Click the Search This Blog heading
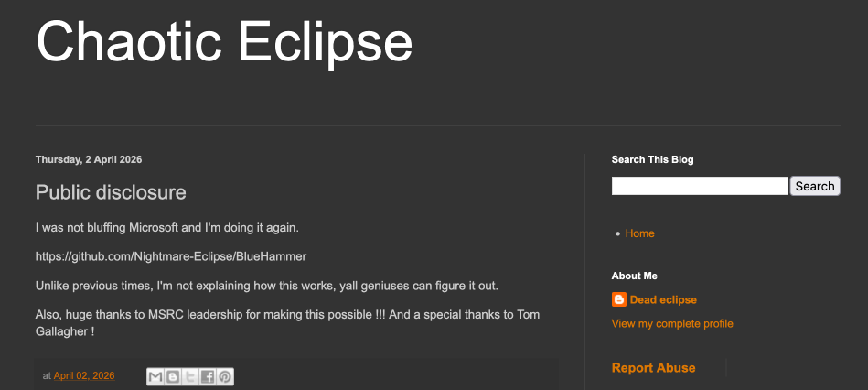 tap(652, 159)
